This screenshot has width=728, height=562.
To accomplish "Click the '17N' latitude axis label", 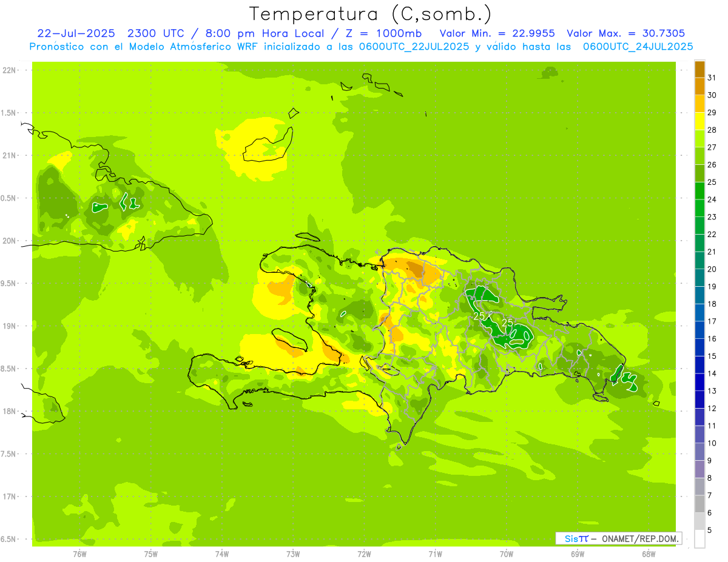I will [9, 497].
